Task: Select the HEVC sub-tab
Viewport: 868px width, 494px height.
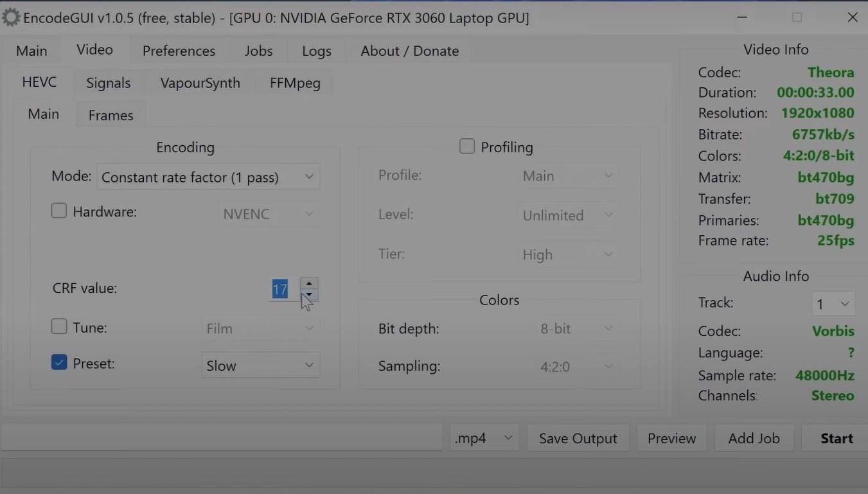Action: [x=39, y=82]
